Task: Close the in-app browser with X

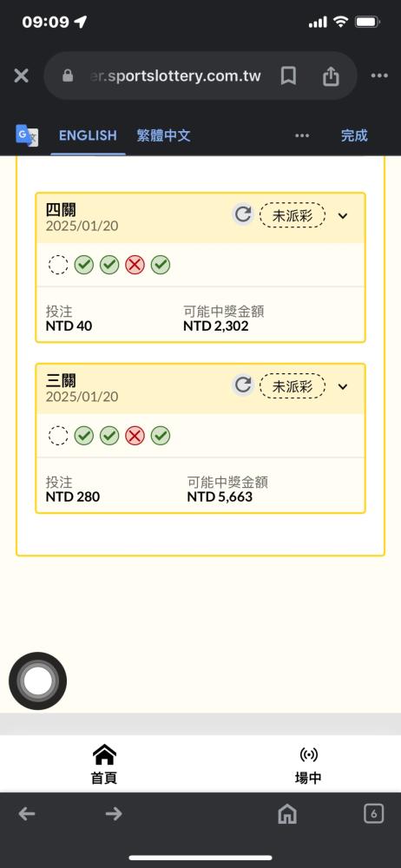Action: [21, 76]
